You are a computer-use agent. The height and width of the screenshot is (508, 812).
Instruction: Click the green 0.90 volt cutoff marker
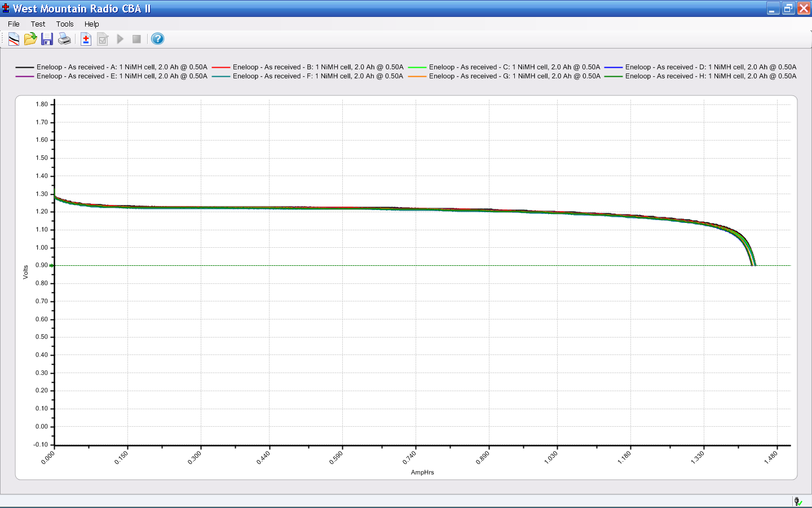pos(52,265)
